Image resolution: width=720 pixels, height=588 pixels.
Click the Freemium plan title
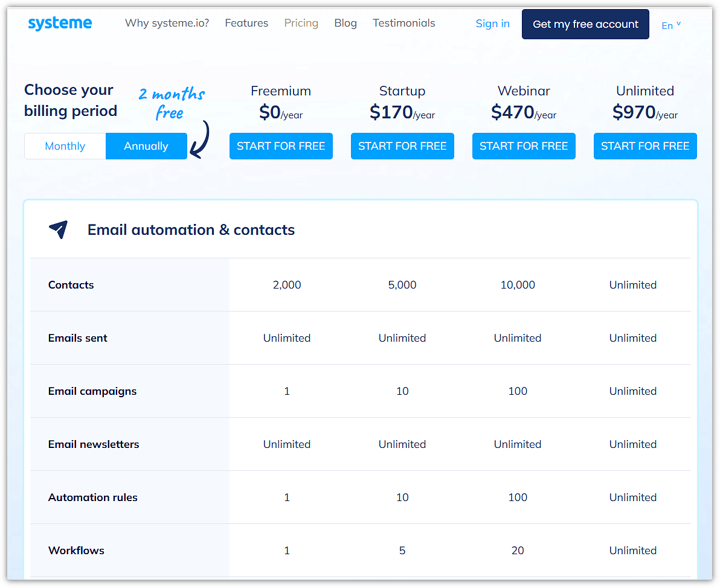point(281,91)
